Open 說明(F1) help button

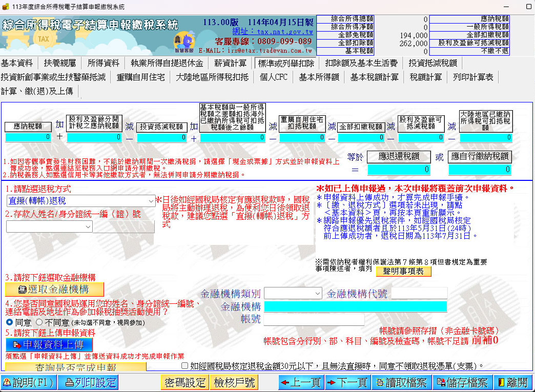[29, 382]
